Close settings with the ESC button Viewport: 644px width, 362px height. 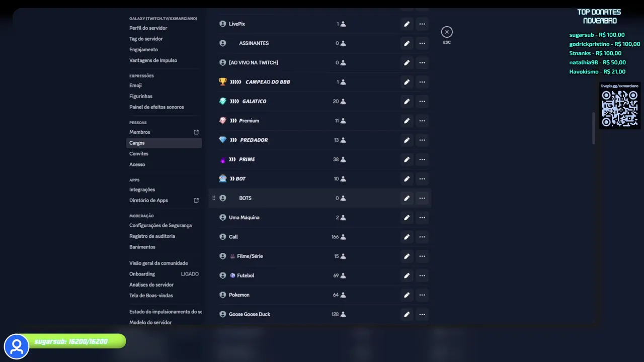447,32
